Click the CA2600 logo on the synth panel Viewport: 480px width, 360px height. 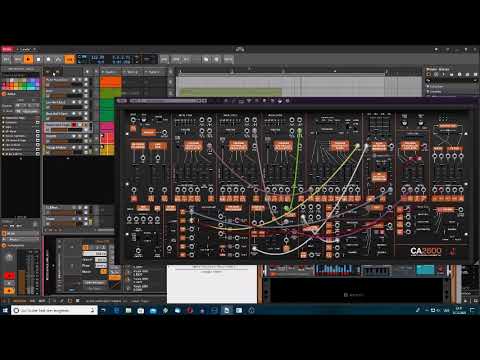click(x=426, y=251)
